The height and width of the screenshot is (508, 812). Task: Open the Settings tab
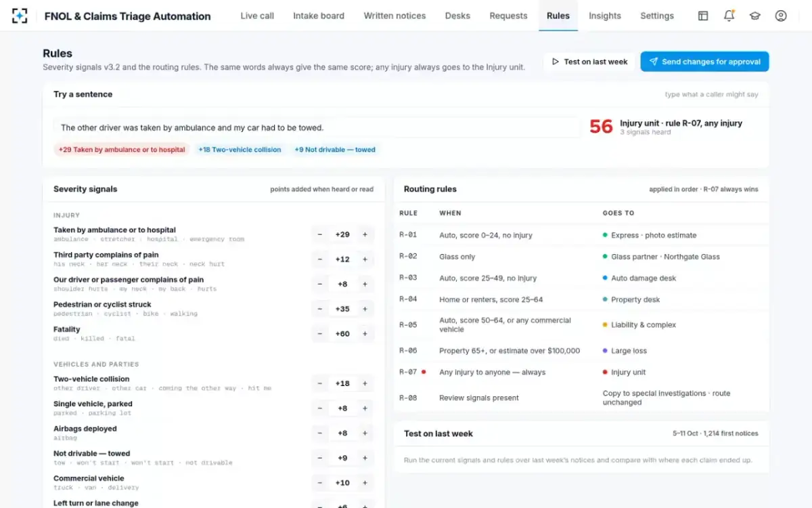[657, 16]
